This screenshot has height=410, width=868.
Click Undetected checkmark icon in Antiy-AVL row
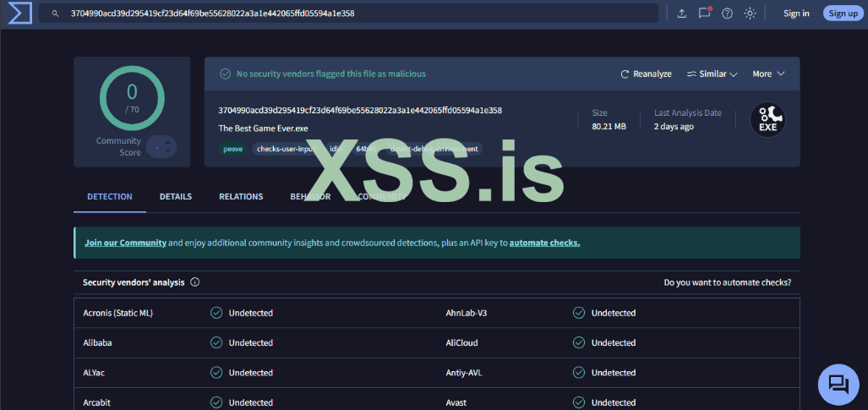(x=579, y=373)
